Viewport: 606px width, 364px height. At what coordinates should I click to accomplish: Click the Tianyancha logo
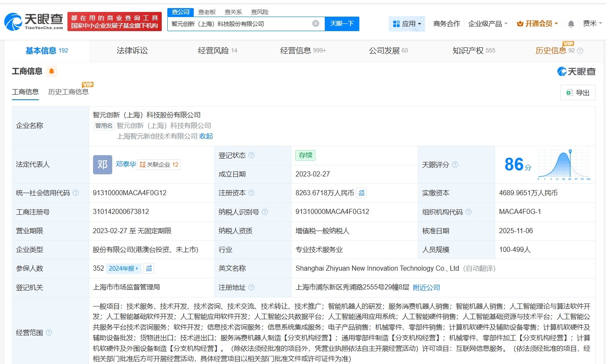tap(30, 21)
